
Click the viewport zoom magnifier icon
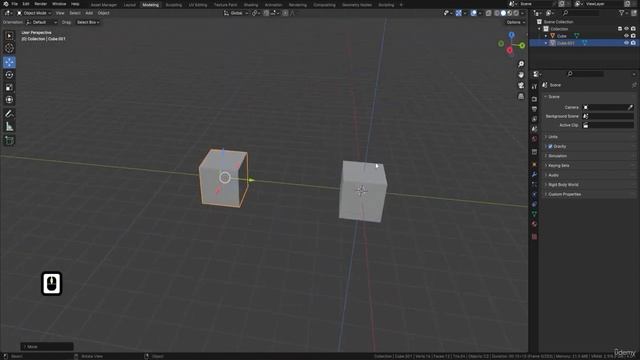(521, 64)
